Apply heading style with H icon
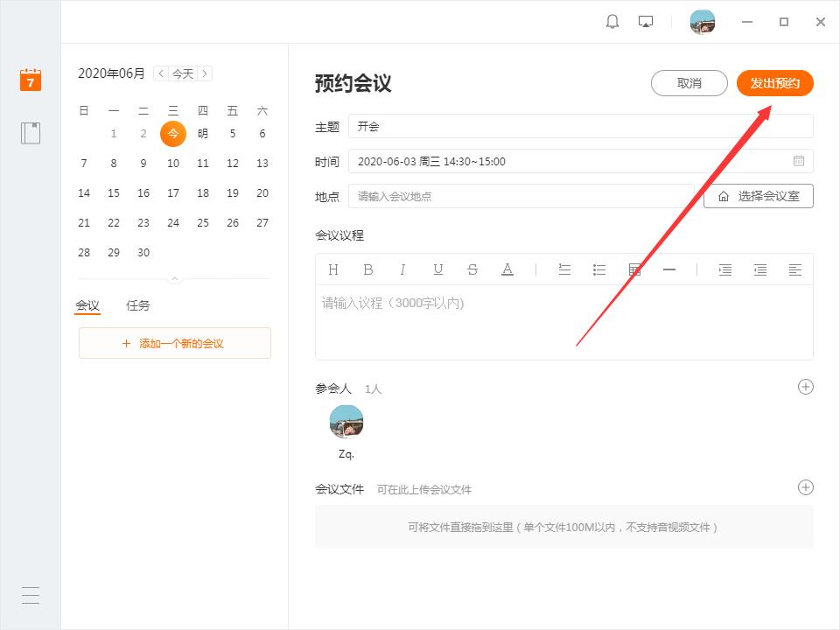This screenshot has width=840, height=630. [333, 269]
